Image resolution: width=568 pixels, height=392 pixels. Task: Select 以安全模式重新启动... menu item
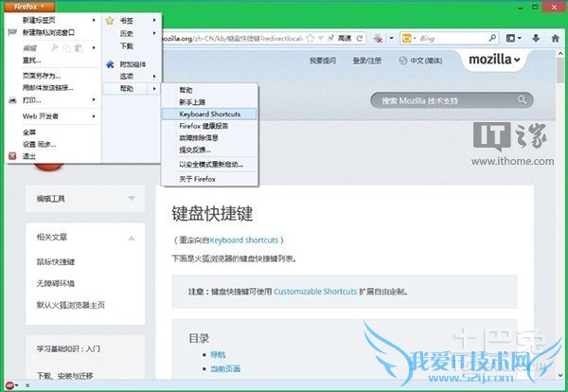(211, 164)
